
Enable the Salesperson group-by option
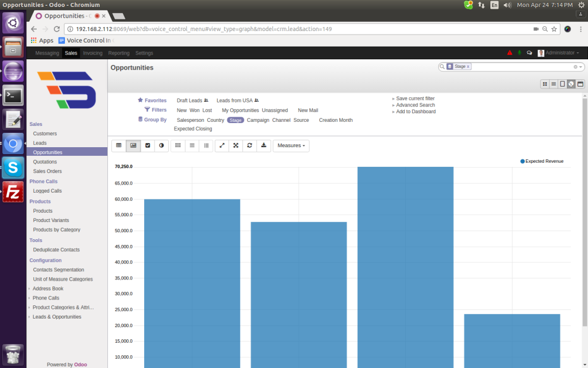pos(190,120)
